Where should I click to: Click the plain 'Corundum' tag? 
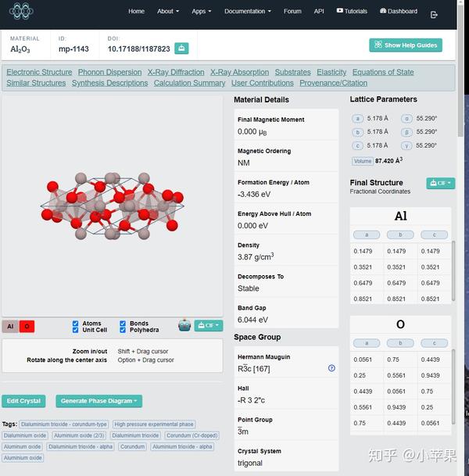pyautogui.click(x=132, y=446)
